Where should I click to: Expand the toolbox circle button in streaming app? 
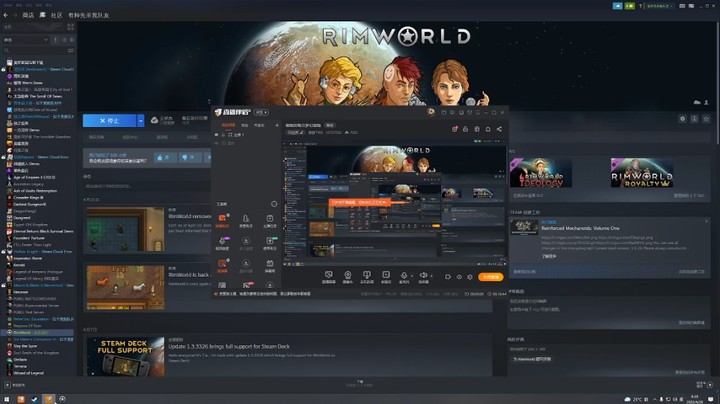click(274, 204)
